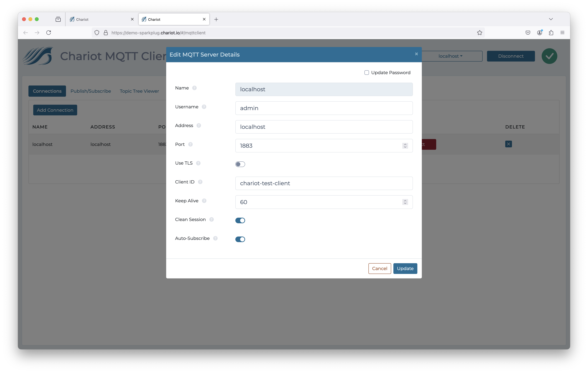Enable the Use TLS switch

[x=240, y=164]
